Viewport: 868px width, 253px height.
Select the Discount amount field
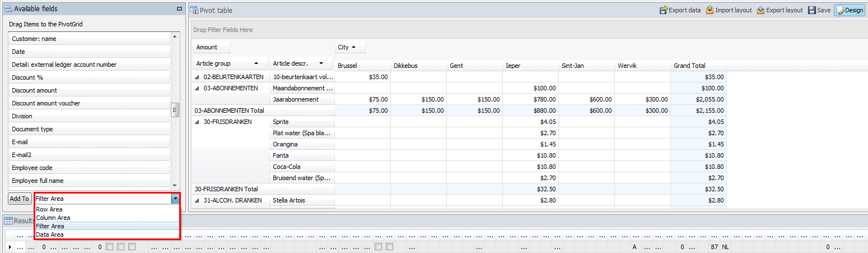(x=35, y=90)
